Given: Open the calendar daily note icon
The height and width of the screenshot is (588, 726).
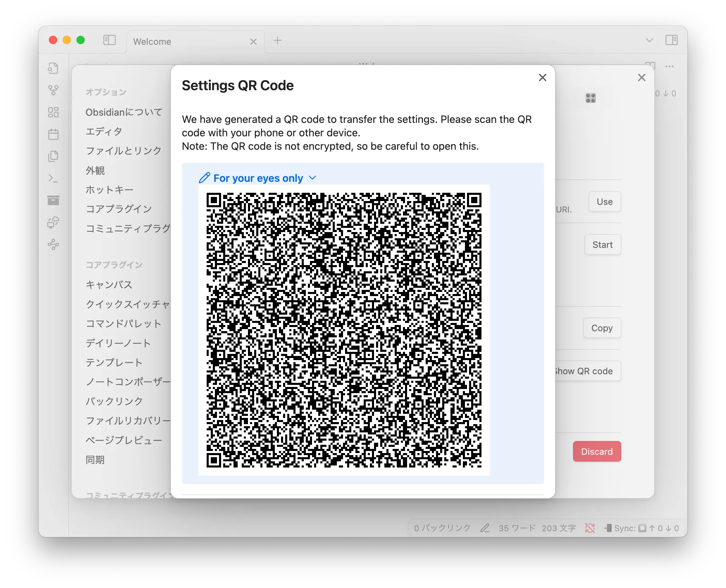Looking at the screenshot, I should 53,134.
